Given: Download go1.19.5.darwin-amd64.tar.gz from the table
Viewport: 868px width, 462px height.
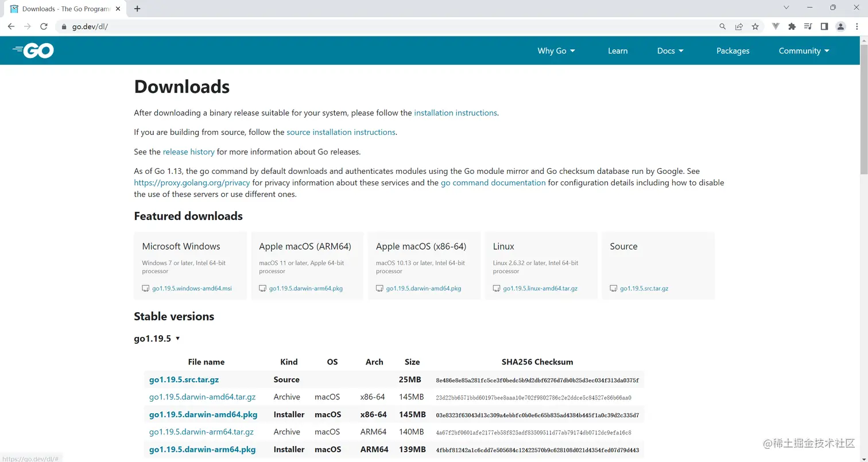Looking at the screenshot, I should click(x=203, y=397).
